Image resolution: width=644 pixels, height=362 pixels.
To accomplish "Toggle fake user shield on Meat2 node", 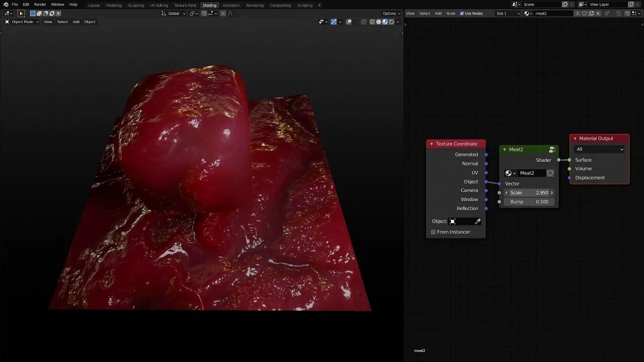I will coord(550,173).
